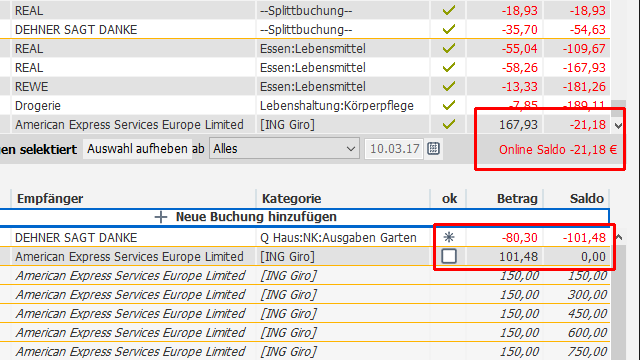640x360 pixels.
Task: Open the Alles filter dropdown
Action: coord(284,149)
